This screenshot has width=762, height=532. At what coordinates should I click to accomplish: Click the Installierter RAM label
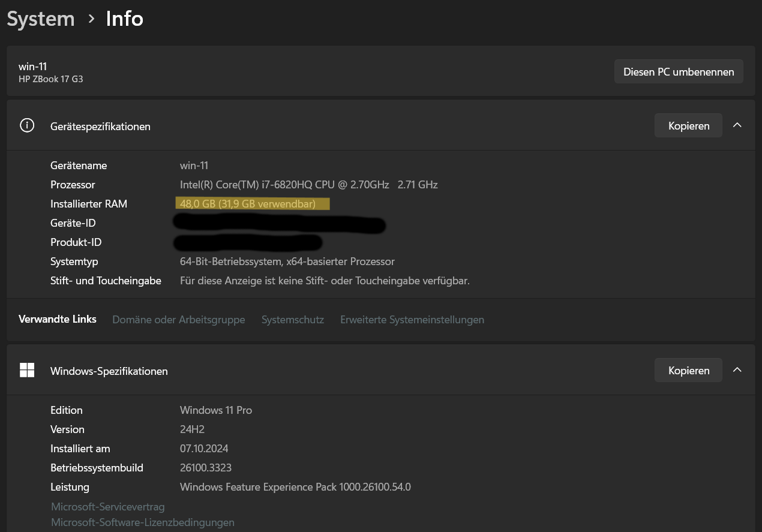coord(89,203)
